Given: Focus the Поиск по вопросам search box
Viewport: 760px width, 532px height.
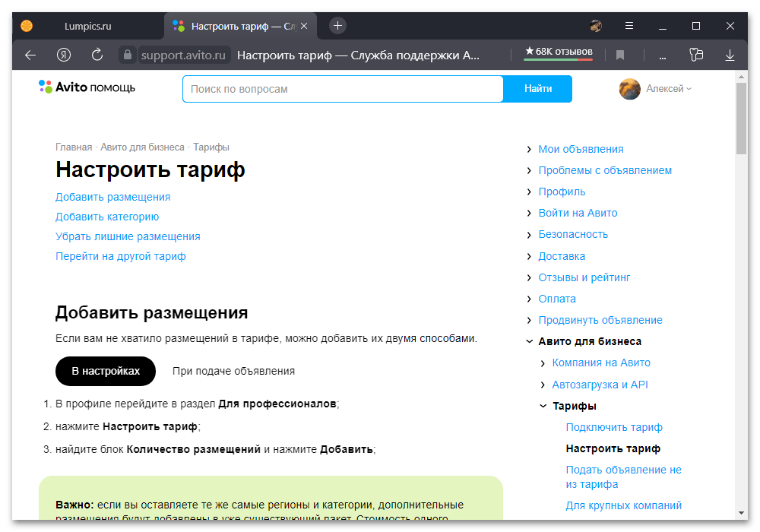Looking at the screenshot, I should [343, 89].
